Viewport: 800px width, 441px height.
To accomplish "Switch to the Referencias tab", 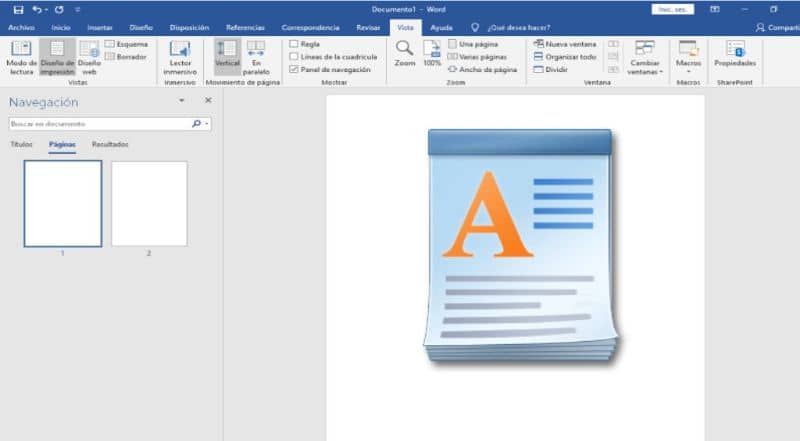I will tap(245, 28).
